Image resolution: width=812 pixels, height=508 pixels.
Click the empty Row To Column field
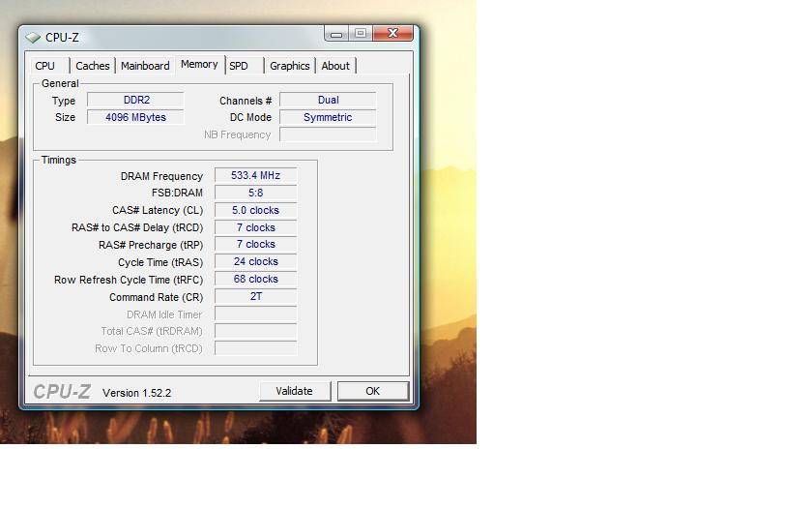tap(256, 347)
